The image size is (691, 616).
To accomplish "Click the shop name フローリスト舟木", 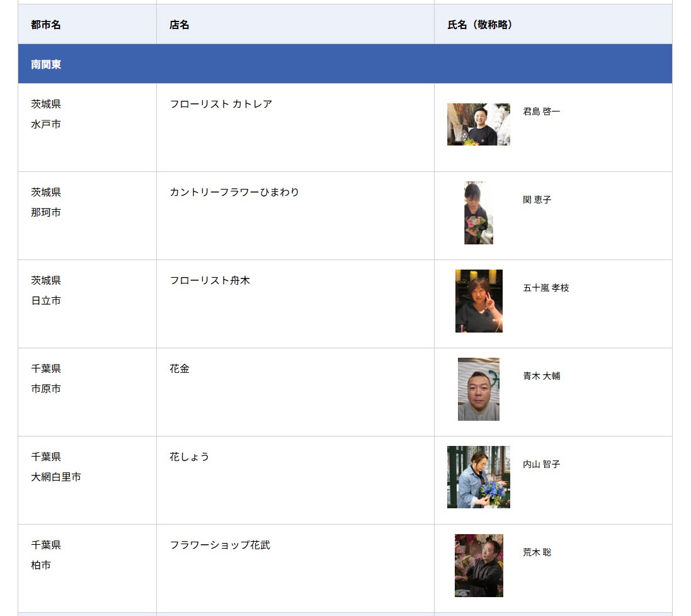I will [210, 280].
